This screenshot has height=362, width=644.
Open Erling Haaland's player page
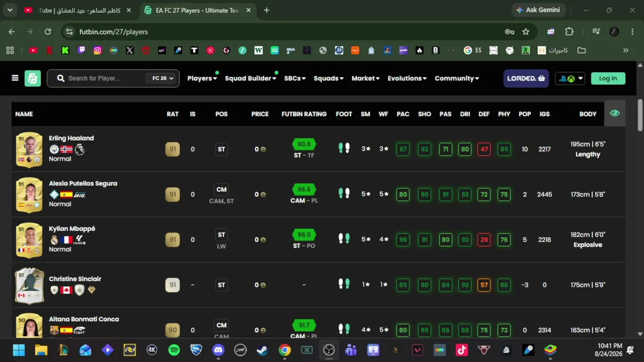71,138
